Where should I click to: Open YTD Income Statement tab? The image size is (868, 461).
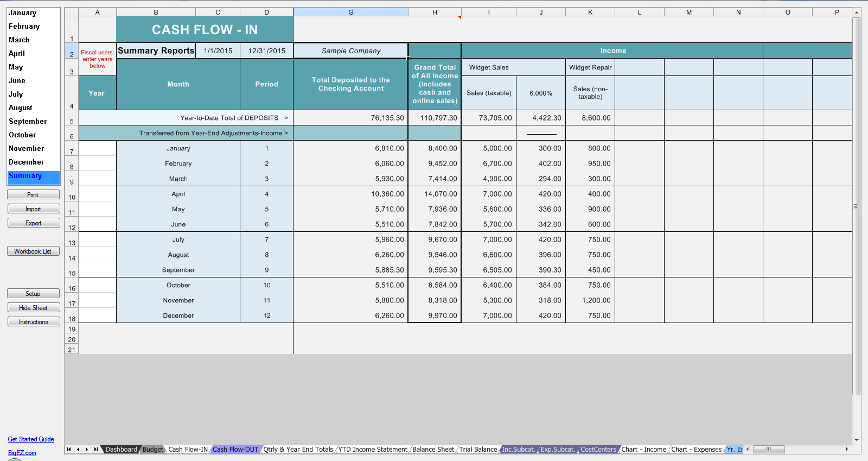[x=373, y=449]
